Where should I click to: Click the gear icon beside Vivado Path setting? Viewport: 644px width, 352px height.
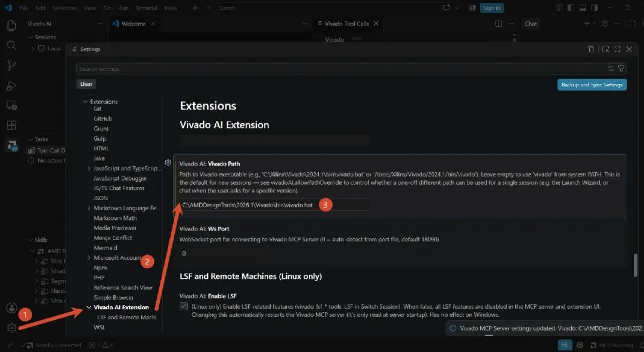coord(168,163)
